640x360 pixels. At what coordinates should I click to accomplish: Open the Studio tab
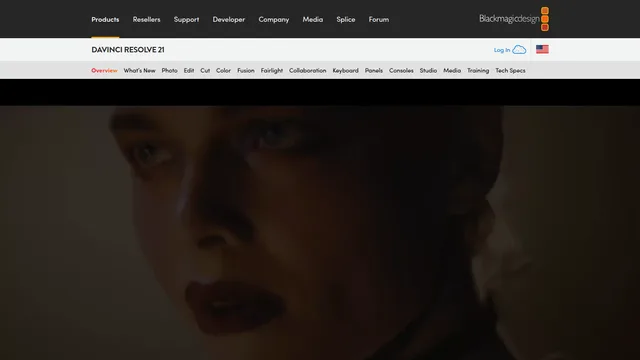tap(428, 71)
